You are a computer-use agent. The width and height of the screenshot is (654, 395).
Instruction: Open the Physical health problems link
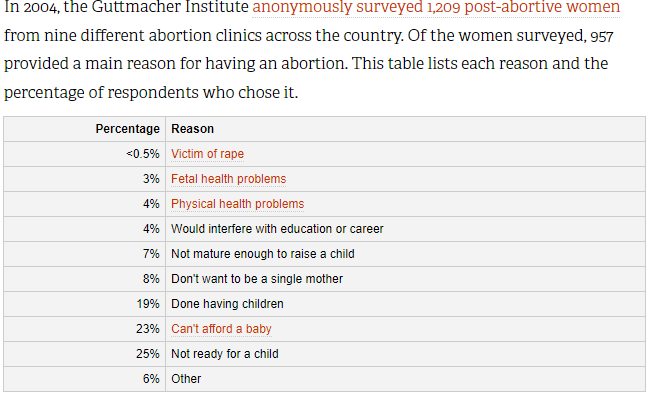237,204
